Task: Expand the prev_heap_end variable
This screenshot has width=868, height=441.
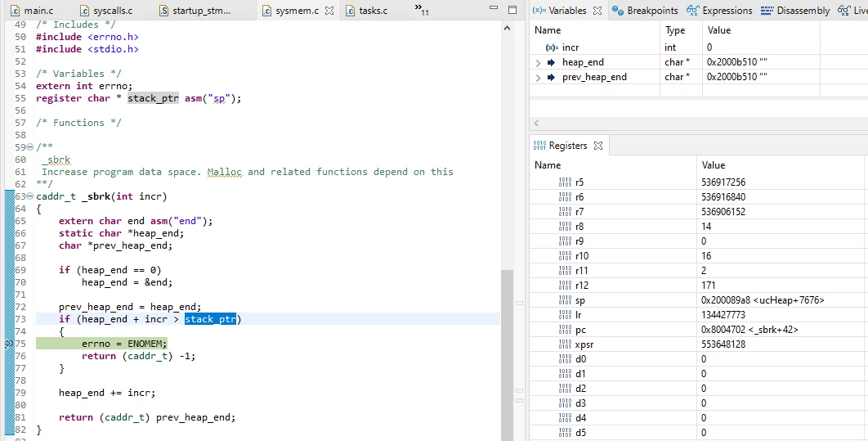Action: [538, 78]
